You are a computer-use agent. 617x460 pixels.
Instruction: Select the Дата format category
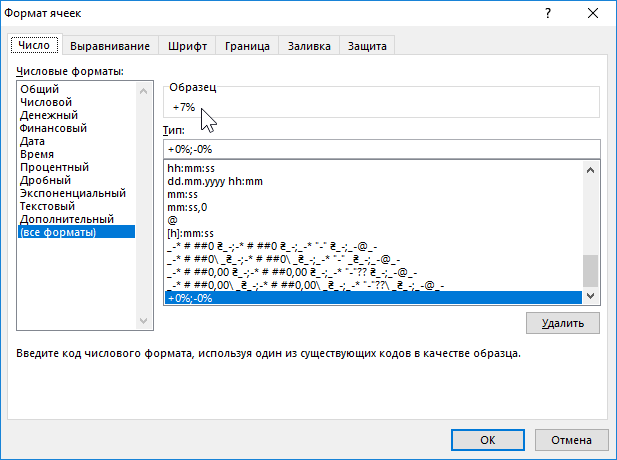77,141
